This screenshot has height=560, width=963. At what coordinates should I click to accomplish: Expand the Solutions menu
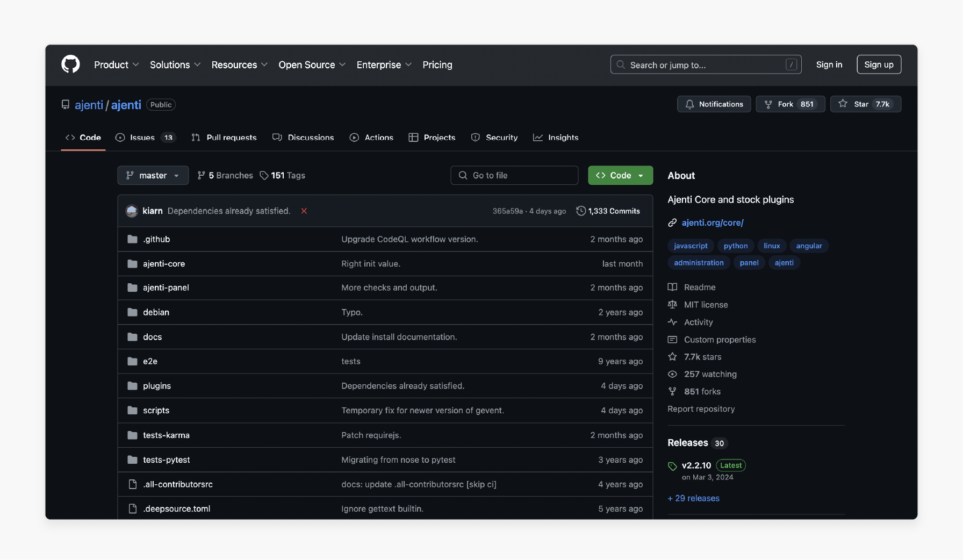point(175,65)
